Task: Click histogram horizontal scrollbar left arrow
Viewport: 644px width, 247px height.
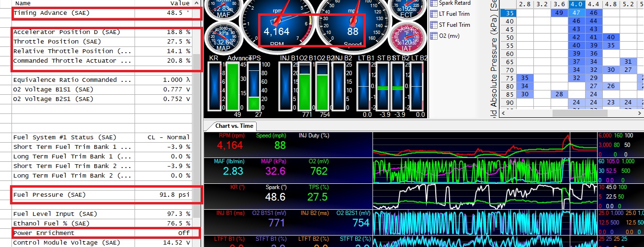Action: pyautogui.click(x=504, y=113)
